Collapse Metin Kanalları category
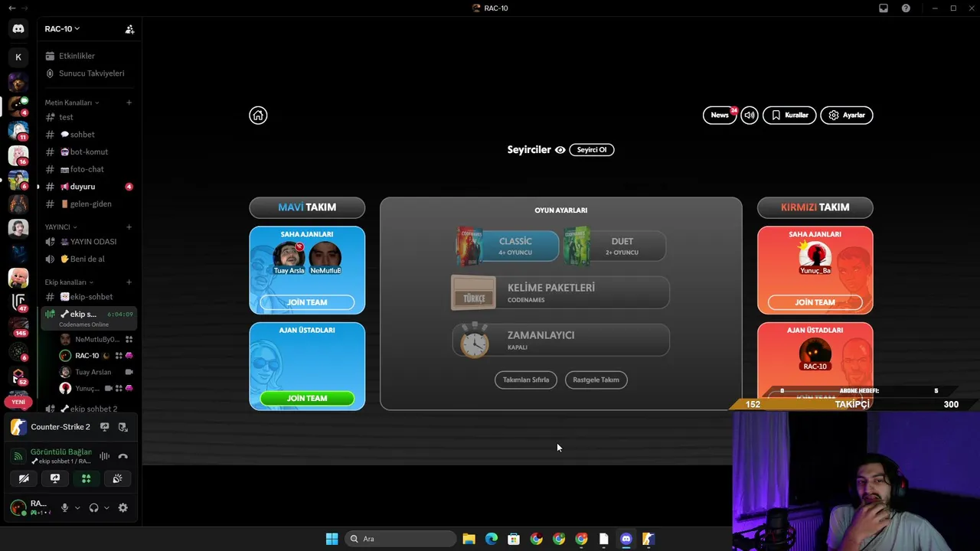The image size is (980, 551). point(72,103)
